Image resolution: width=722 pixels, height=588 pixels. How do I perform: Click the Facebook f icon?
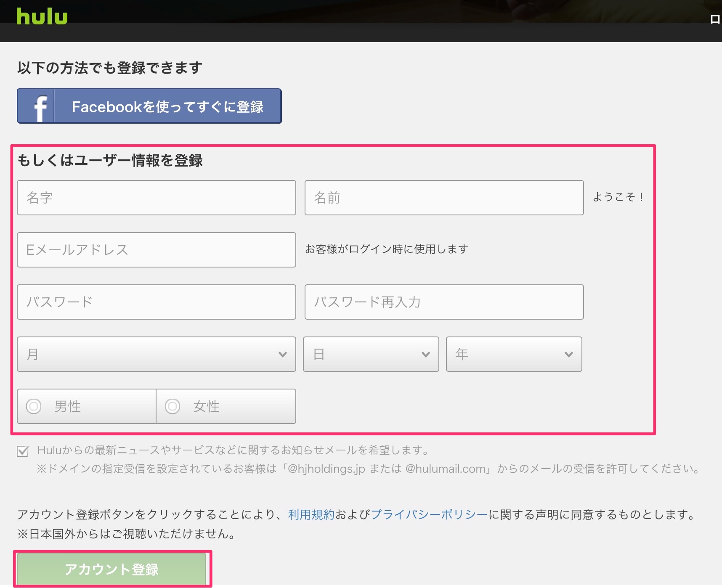(x=40, y=108)
